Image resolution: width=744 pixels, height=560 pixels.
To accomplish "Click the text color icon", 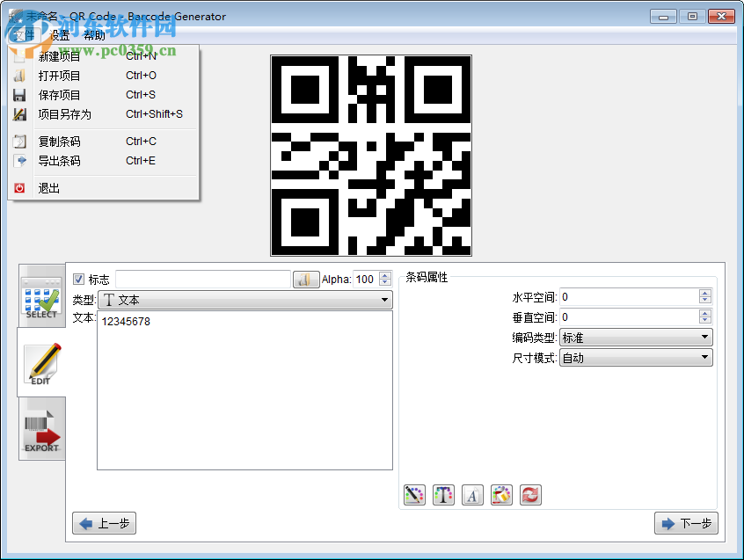I will point(443,495).
